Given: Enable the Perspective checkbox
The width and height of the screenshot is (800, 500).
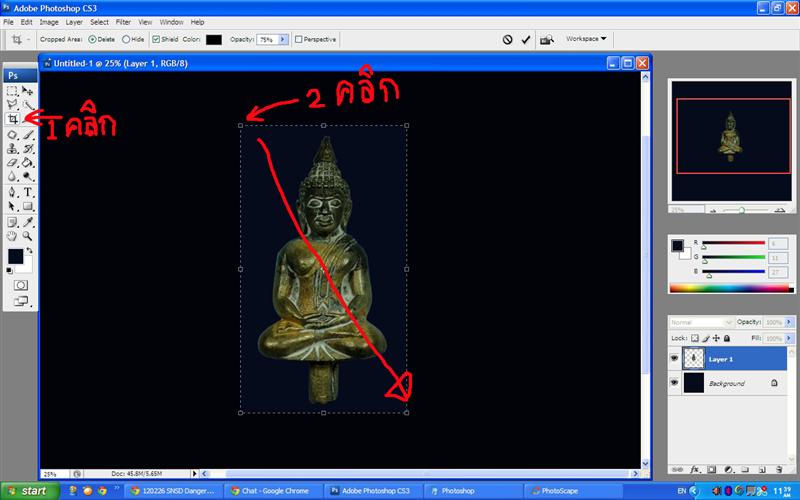Looking at the screenshot, I should [299, 40].
